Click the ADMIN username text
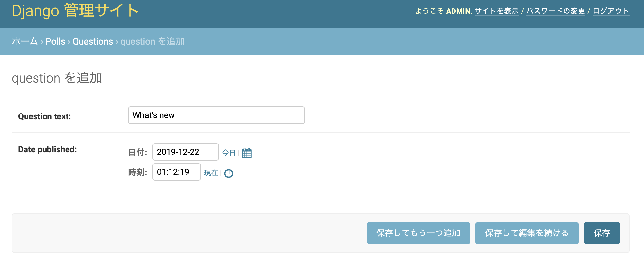Image resolution: width=644 pixels, height=258 pixels. click(x=458, y=11)
